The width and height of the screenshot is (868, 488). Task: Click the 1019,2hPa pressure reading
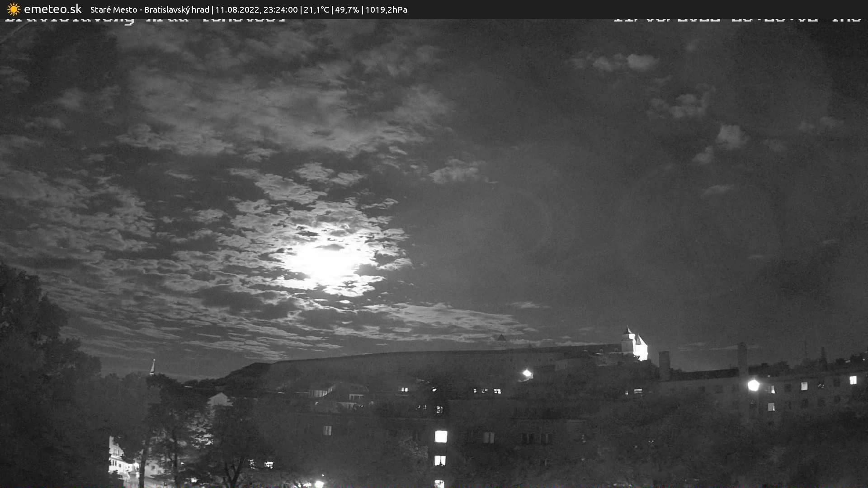(387, 9)
